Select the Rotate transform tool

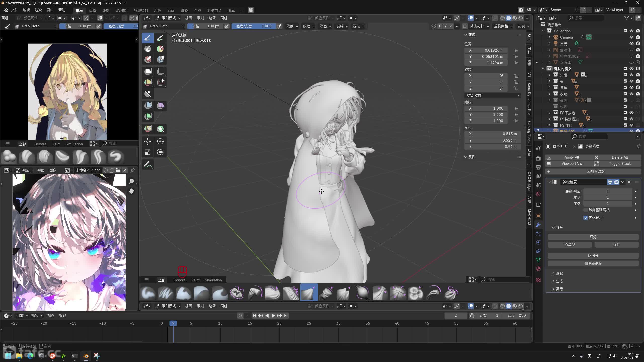pos(160,141)
